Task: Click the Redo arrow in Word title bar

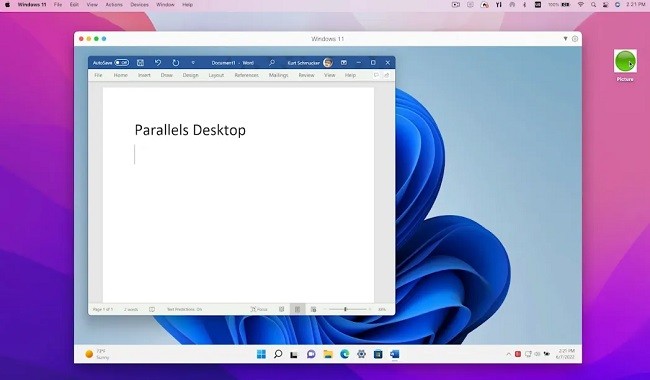Action: pos(176,63)
